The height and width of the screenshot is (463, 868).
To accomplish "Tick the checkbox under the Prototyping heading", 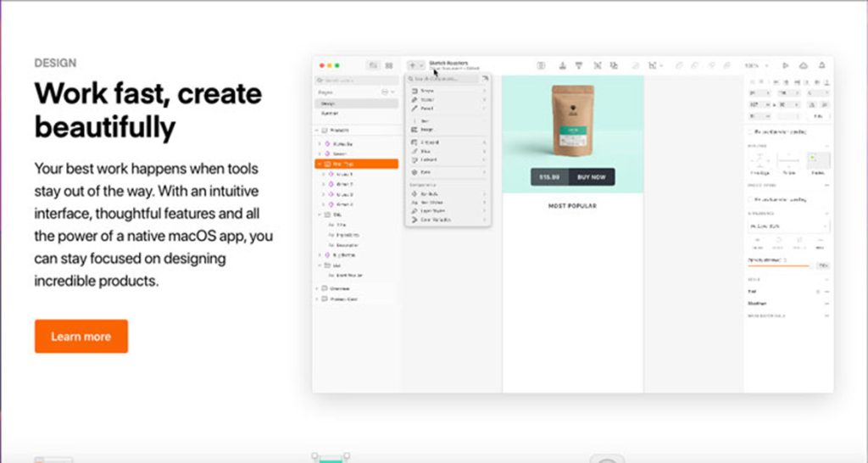I will (751, 199).
